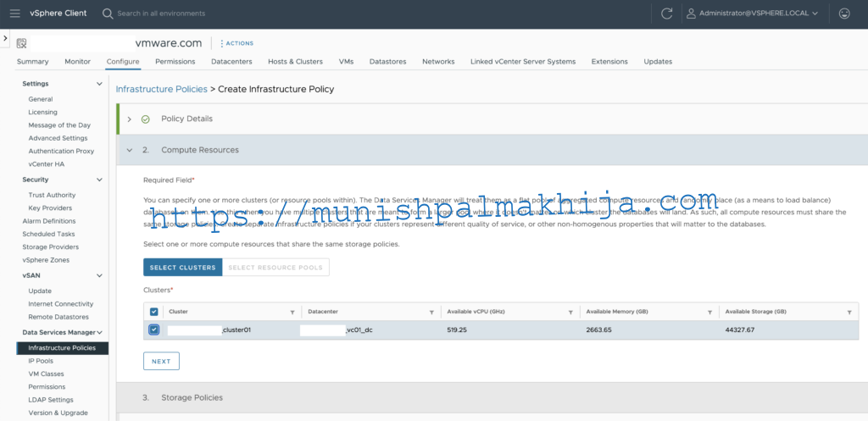Screen dimensions: 868x421
Task: Open Message of the Day
Action: click(x=59, y=125)
